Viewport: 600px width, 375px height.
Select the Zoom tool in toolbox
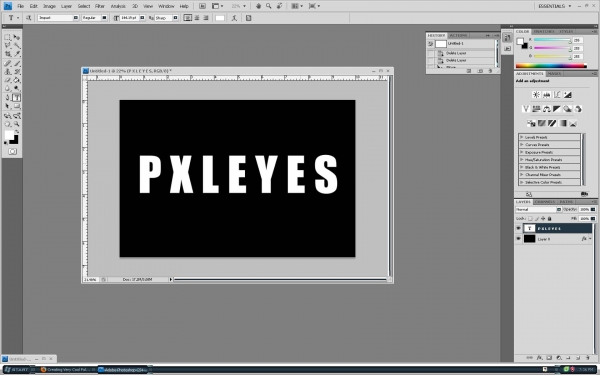17,124
